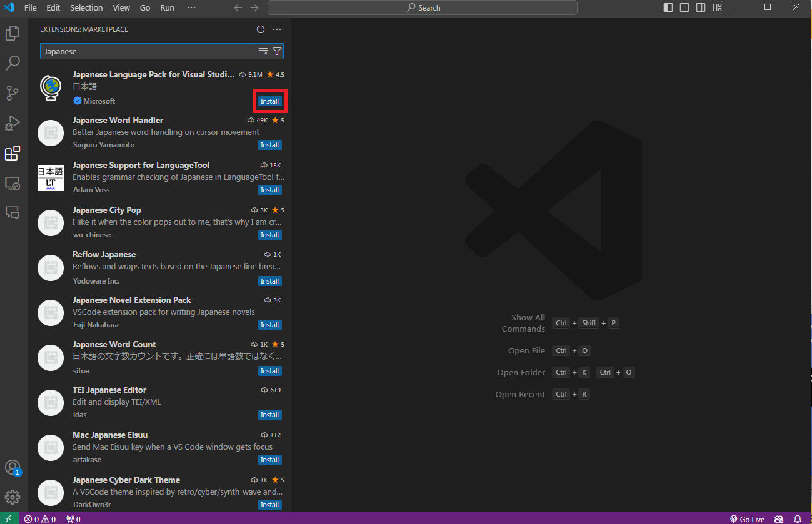Open the extension filter funnel
The image size is (812, 524).
[x=277, y=51]
